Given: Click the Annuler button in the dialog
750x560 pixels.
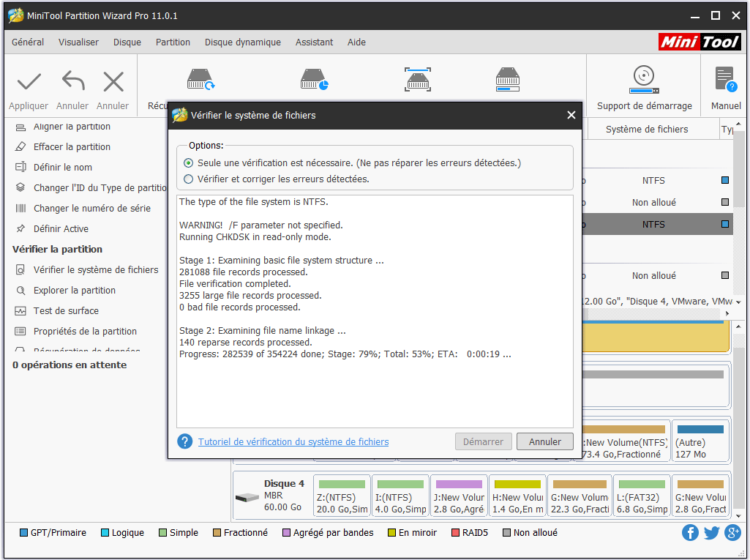Looking at the screenshot, I should 545,441.
